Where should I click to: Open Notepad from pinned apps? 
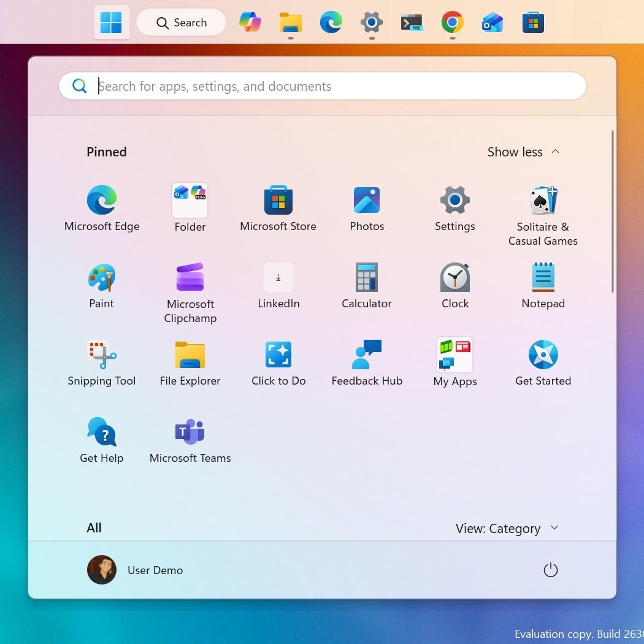543,286
